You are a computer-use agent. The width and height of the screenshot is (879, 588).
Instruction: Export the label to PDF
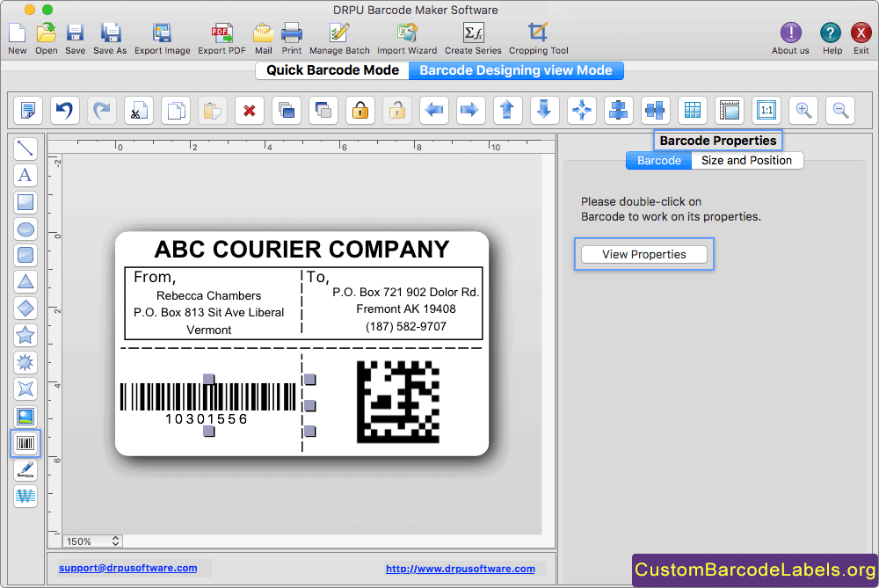pos(222,38)
